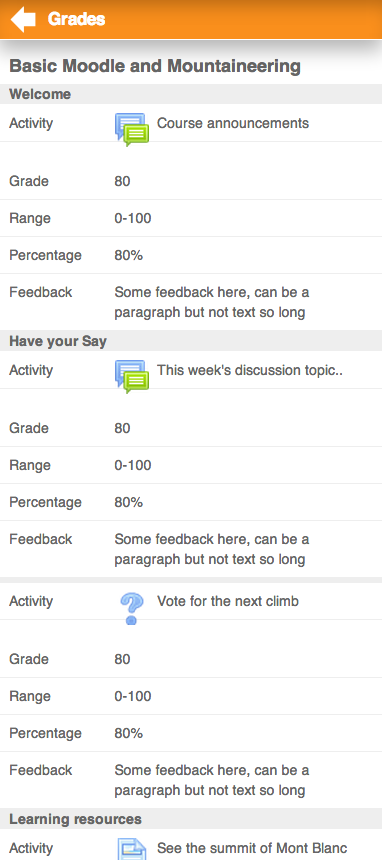Select the Welcome section header
Screen dimensions: 382x860
(191, 94)
